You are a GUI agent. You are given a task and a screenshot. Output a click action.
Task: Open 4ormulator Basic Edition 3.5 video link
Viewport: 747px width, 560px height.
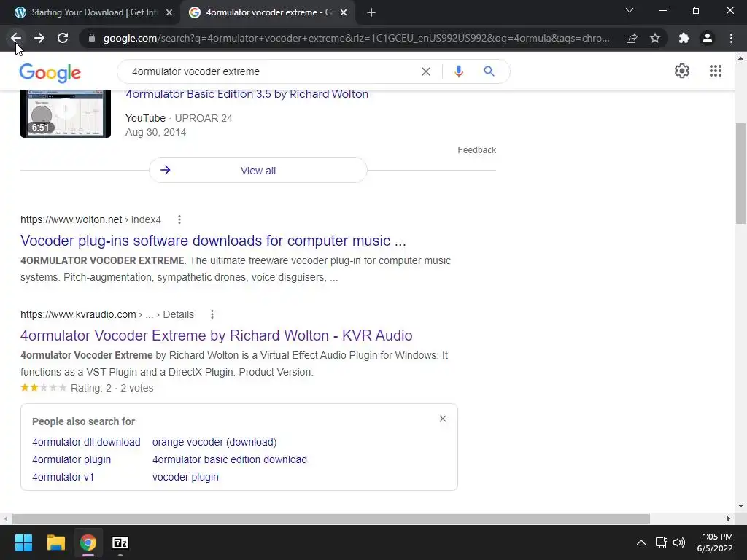pos(247,94)
